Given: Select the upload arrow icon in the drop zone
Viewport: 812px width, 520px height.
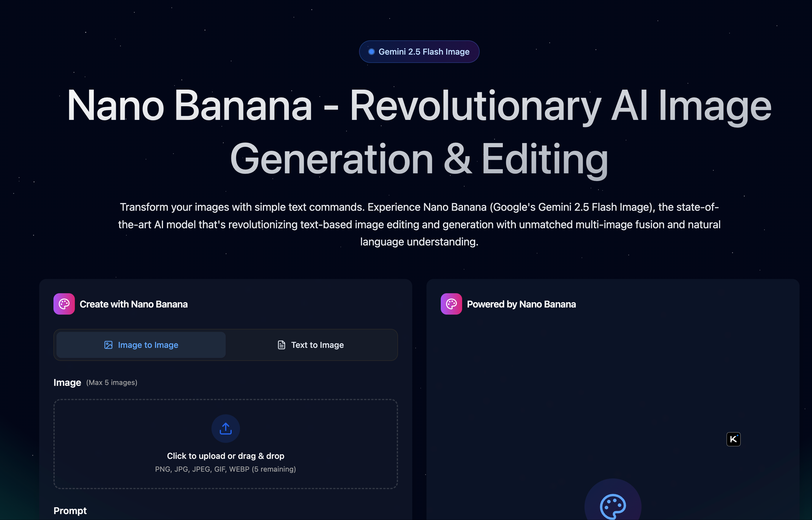Looking at the screenshot, I should tap(225, 428).
